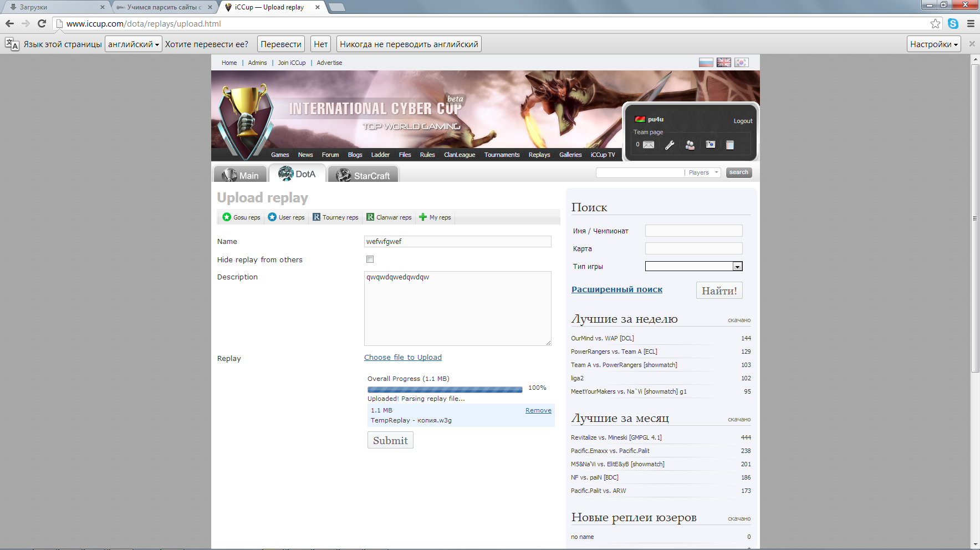The image size is (980, 550).
Task: Click the search button near Players
Action: click(x=739, y=172)
